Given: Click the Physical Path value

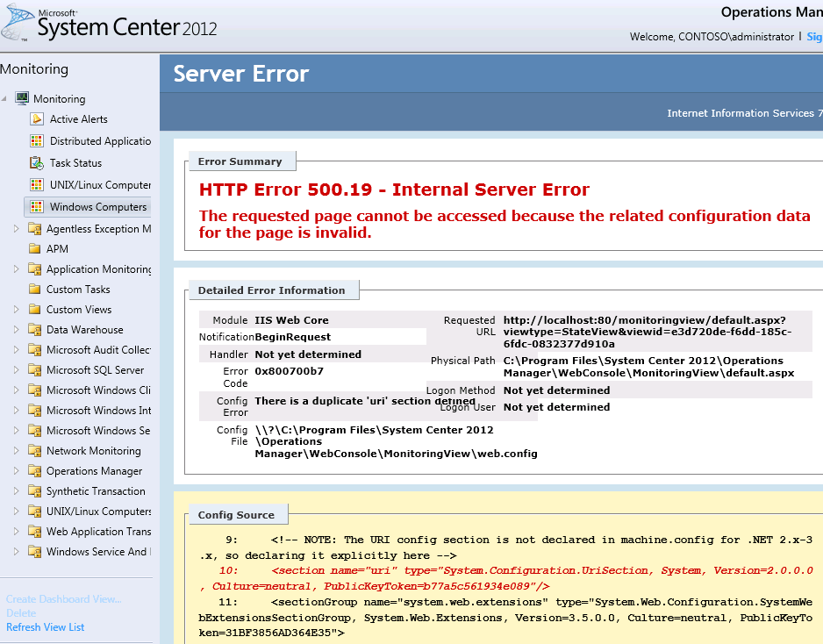Looking at the screenshot, I should pos(648,367).
